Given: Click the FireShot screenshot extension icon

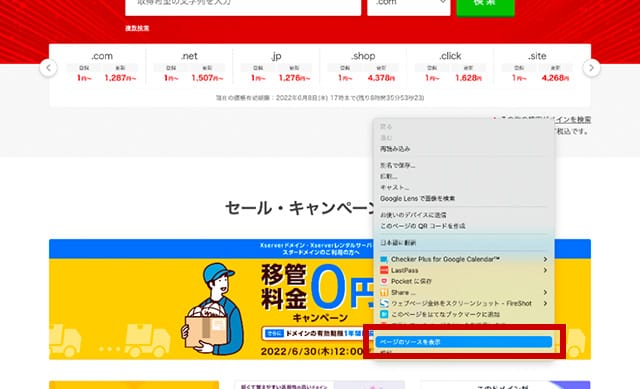Looking at the screenshot, I should [384, 303].
